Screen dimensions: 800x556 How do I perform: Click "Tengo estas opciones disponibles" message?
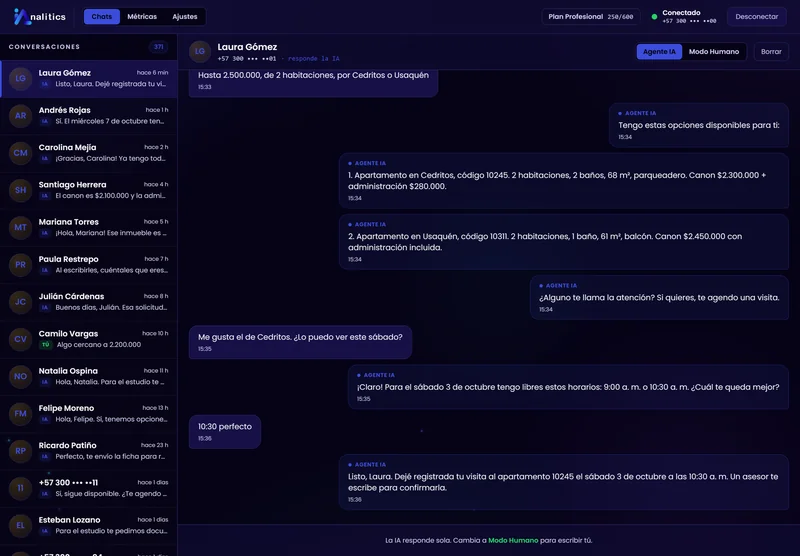tap(699, 125)
